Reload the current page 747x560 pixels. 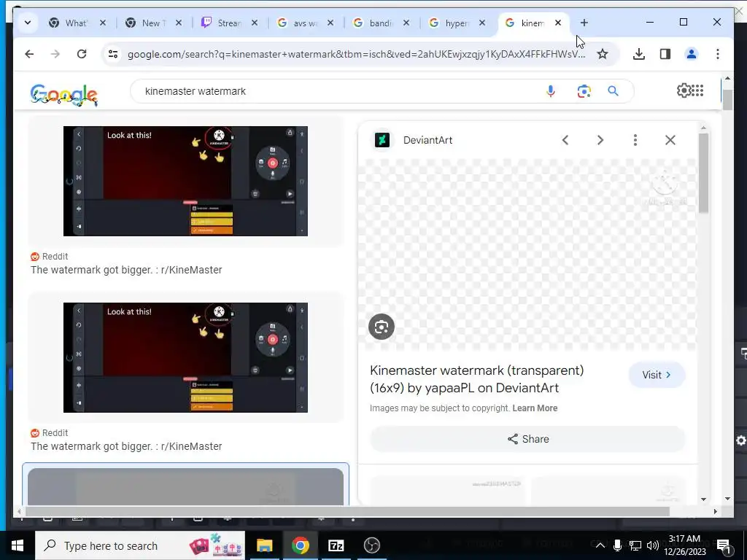(x=82, y=54)
